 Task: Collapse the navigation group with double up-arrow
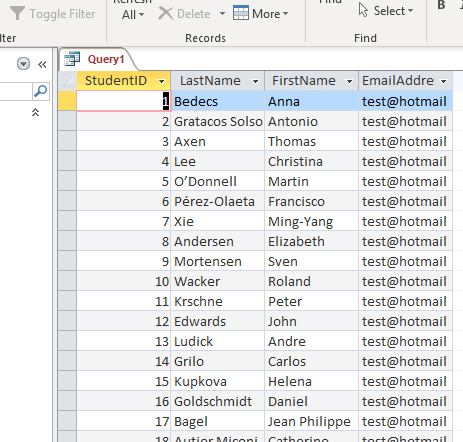pos(35,112)
